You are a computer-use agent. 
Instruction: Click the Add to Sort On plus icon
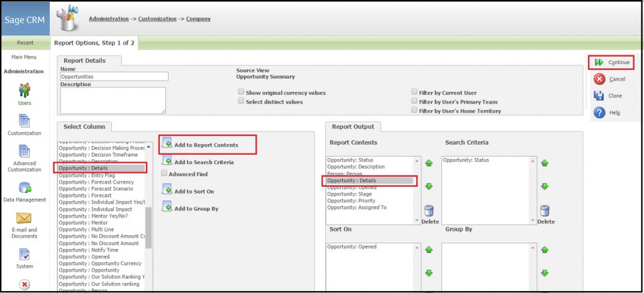point(167,189)
